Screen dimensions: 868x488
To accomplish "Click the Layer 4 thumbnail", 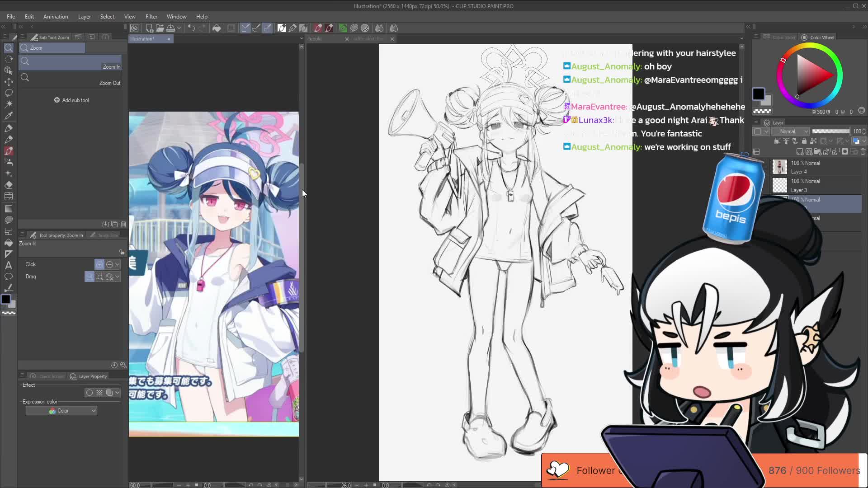I will click(779, 167).
